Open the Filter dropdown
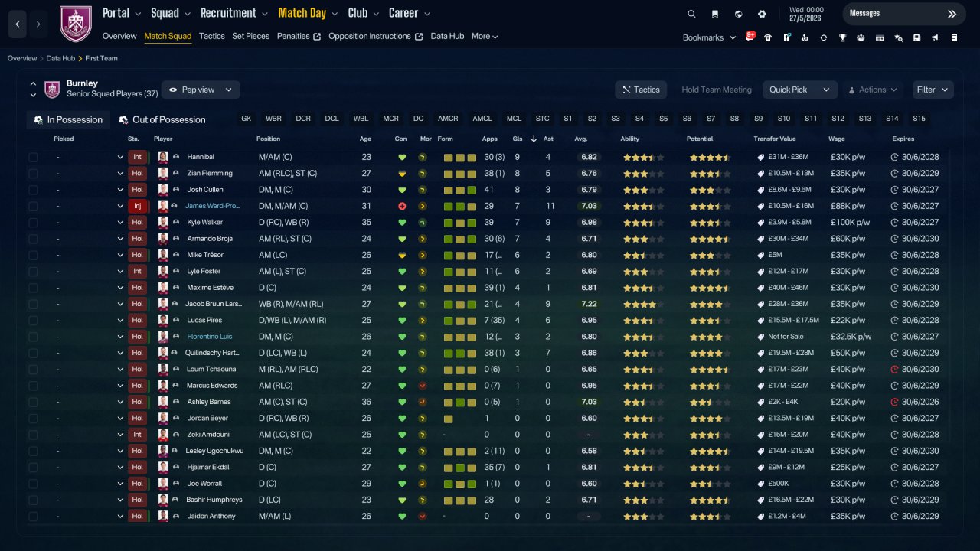 click(x=933, y=90)
